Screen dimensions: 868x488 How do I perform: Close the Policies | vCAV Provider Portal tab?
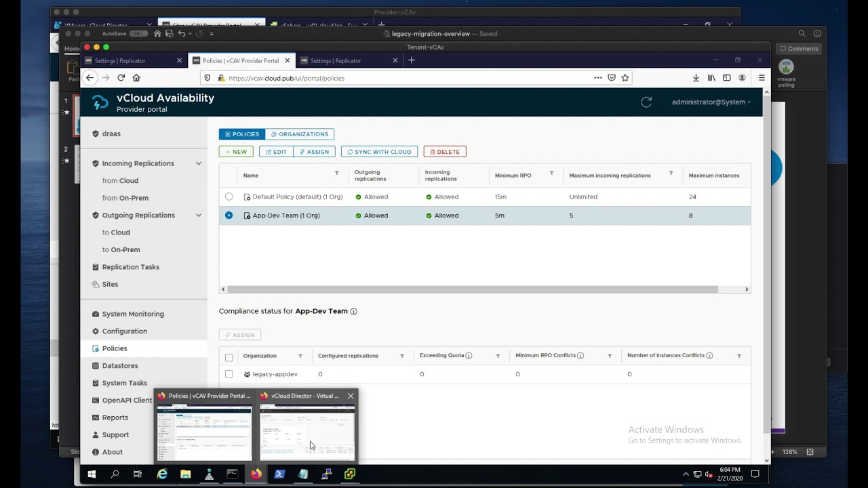click(x=288, y=60)
